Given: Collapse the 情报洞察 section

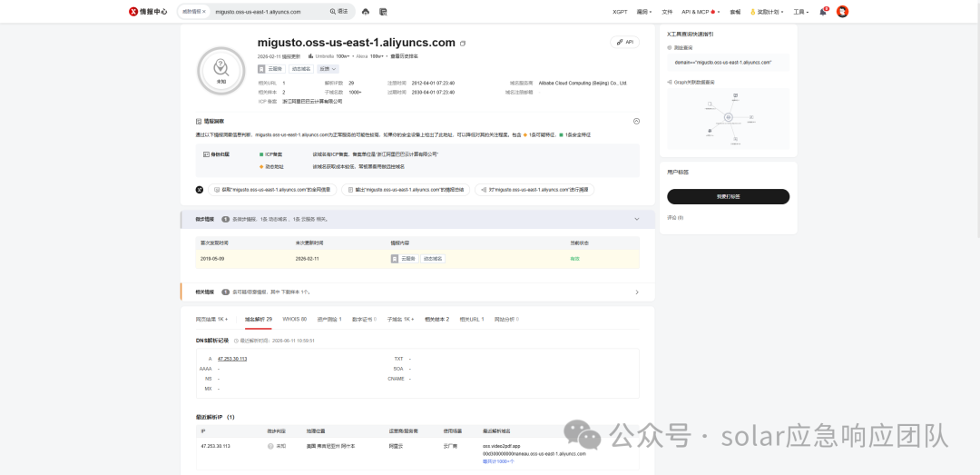Looking at the screenshot, I should click(x=636, y=122).
